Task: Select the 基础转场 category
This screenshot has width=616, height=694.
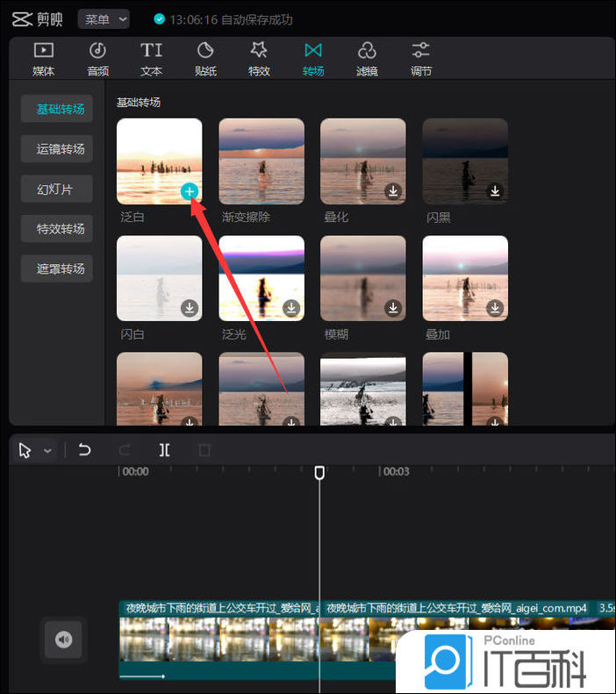Action: coord(57,109)
